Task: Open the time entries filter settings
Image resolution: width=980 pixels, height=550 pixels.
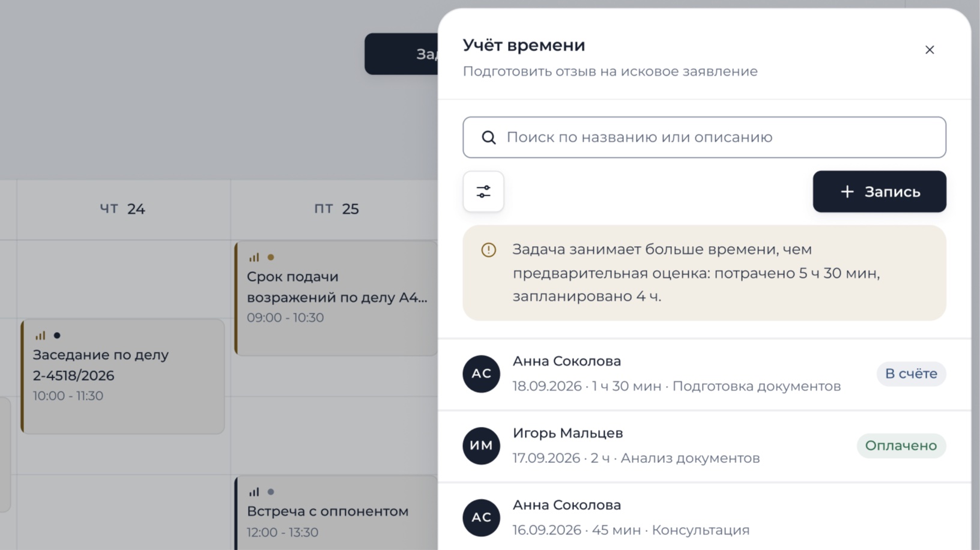Action: point(483,192)
